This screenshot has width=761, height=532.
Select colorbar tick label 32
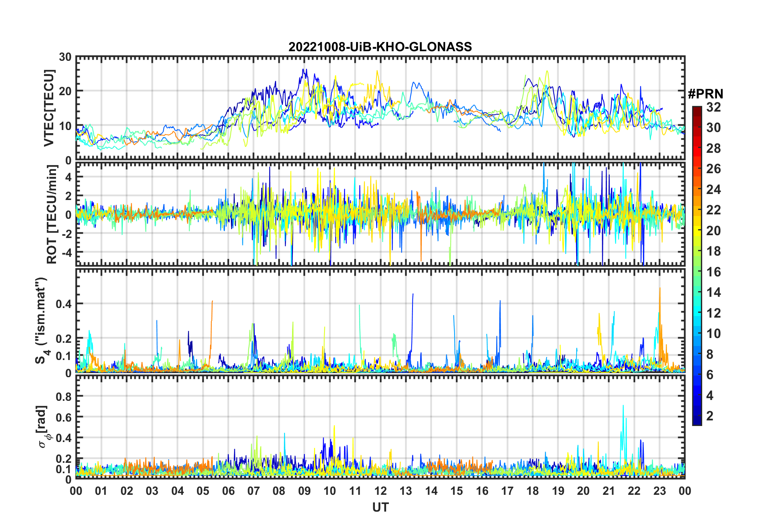point(713,107)
